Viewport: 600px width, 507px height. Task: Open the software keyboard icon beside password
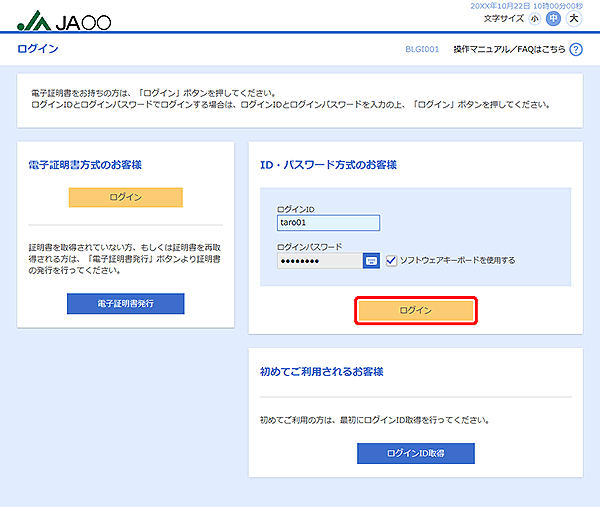(371, 261)
